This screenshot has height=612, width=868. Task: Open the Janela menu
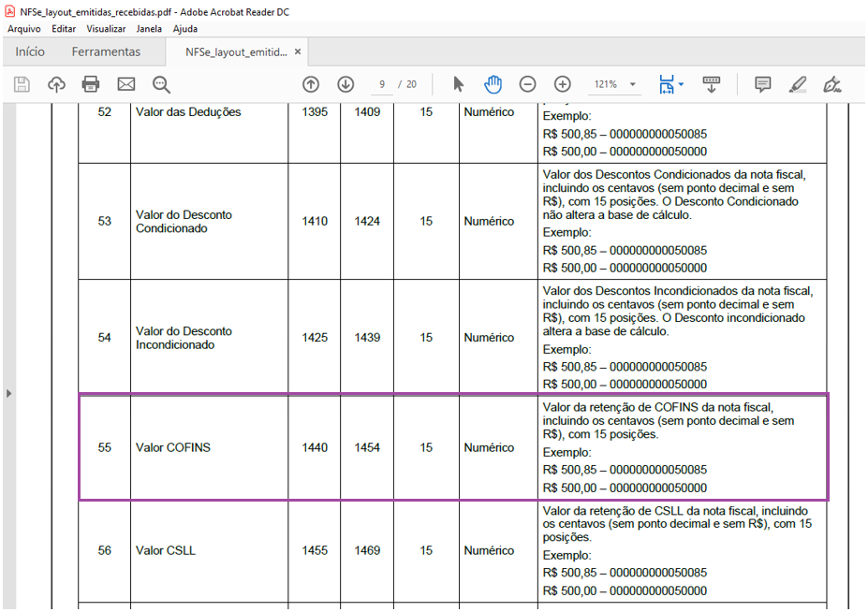coord(149,29)
